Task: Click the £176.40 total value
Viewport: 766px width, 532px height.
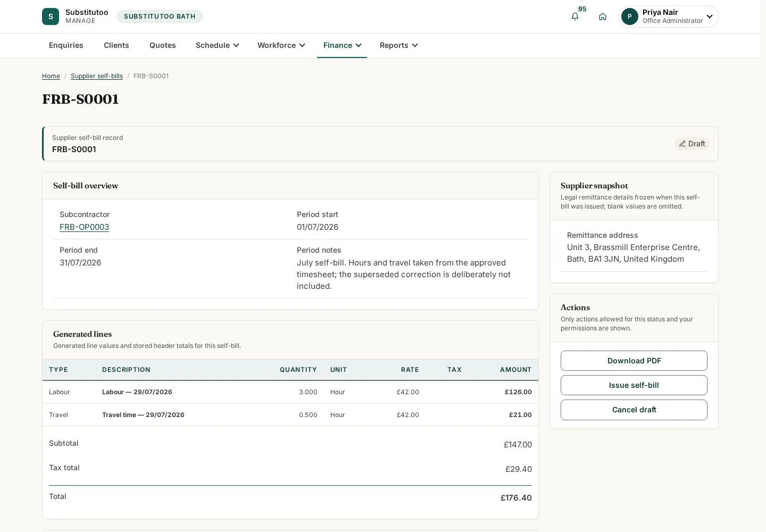Action: click(x=516, y=498)
